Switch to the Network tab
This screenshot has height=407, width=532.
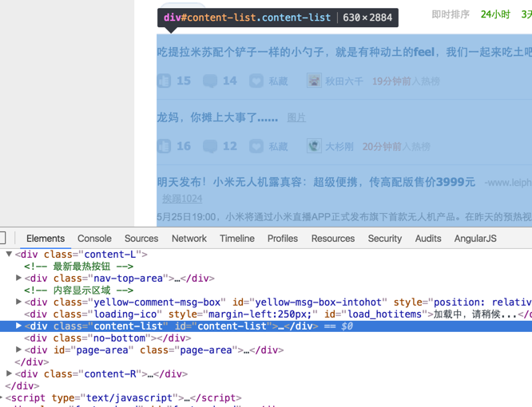(189, 239)
